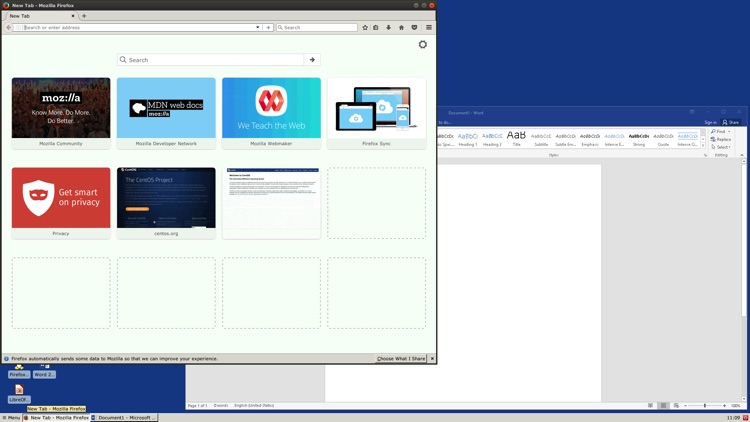
Task: Submit new tab page search arrow
Action: pos(312,60)
